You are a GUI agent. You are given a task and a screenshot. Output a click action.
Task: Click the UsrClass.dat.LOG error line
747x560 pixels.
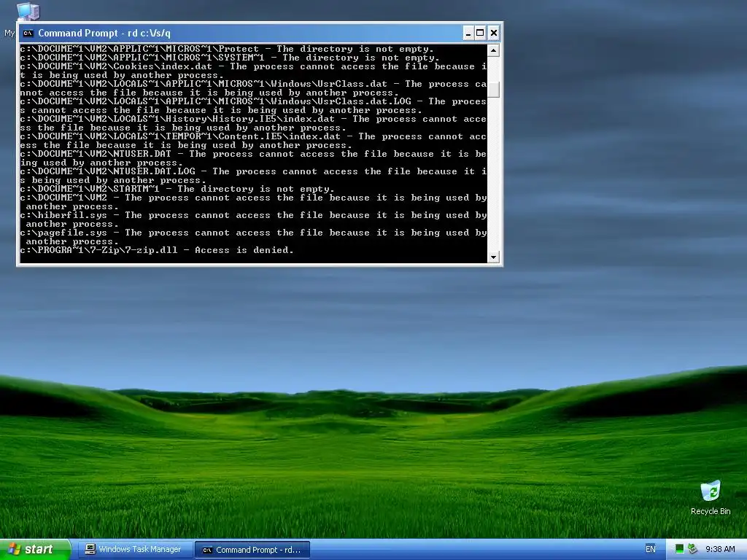253,106
